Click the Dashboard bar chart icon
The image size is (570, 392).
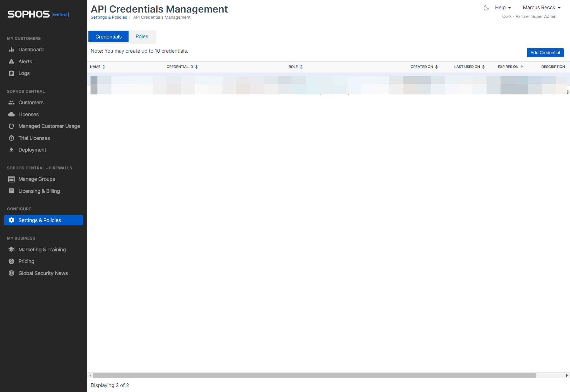click(x=11, y=50)
